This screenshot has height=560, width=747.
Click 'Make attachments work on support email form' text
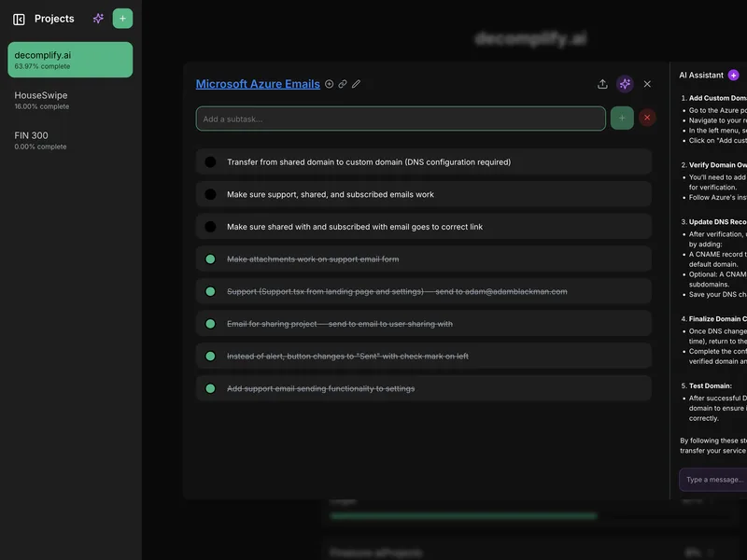(x=313, y=259)
